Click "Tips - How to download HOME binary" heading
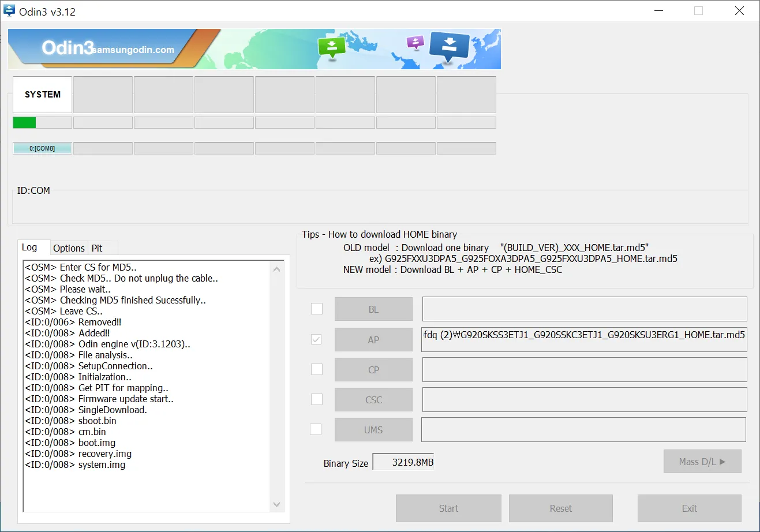 point(379,234)
